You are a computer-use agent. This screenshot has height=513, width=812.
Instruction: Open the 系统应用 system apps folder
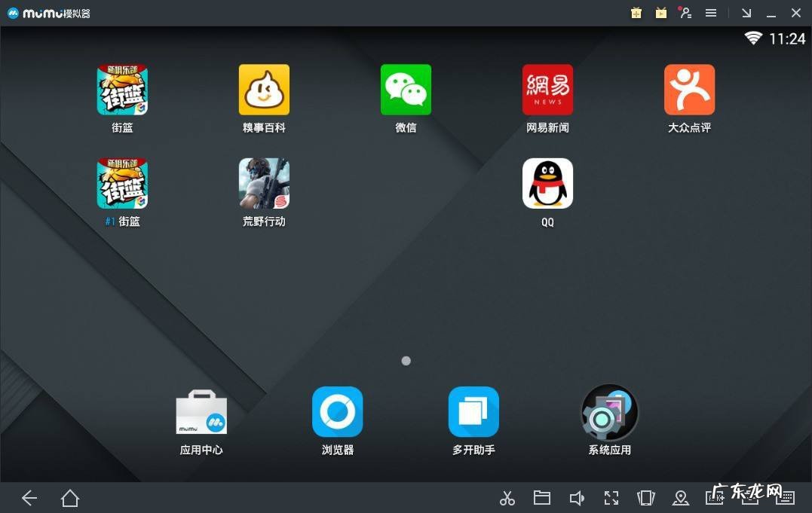(608, 412)
